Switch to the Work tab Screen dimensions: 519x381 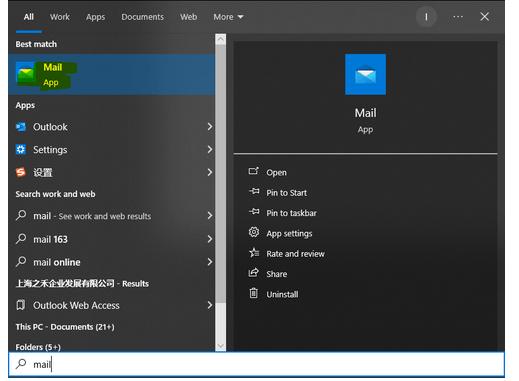click(x=60, y=17)
